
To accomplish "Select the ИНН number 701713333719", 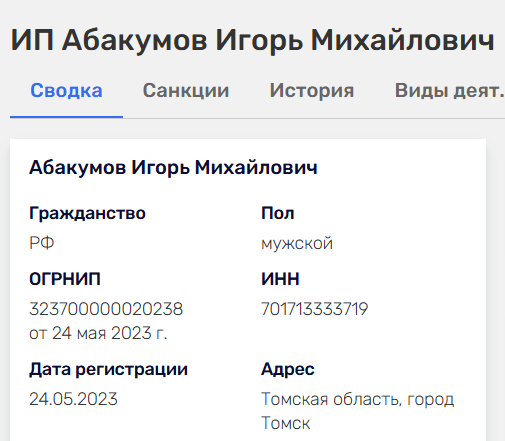I will (314, 309).
